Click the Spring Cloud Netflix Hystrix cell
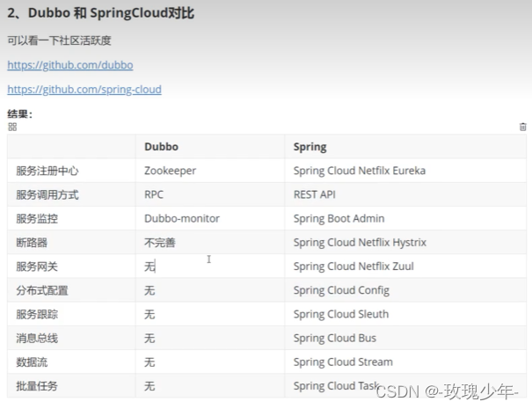532x409 pixels. pyautogui.click(x=405, y=243)
